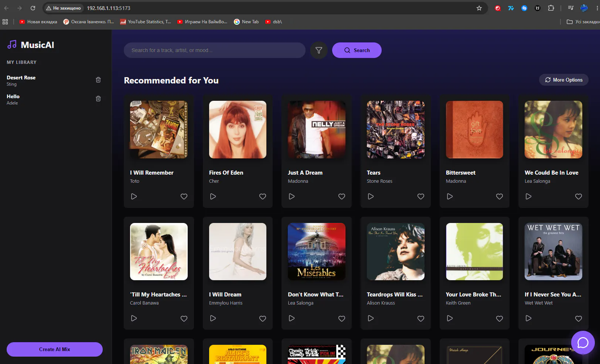The width and height of the screenshot is (600, 364).
Task: Open browser extensions puzzle icon
Action: tap(551, 8)
